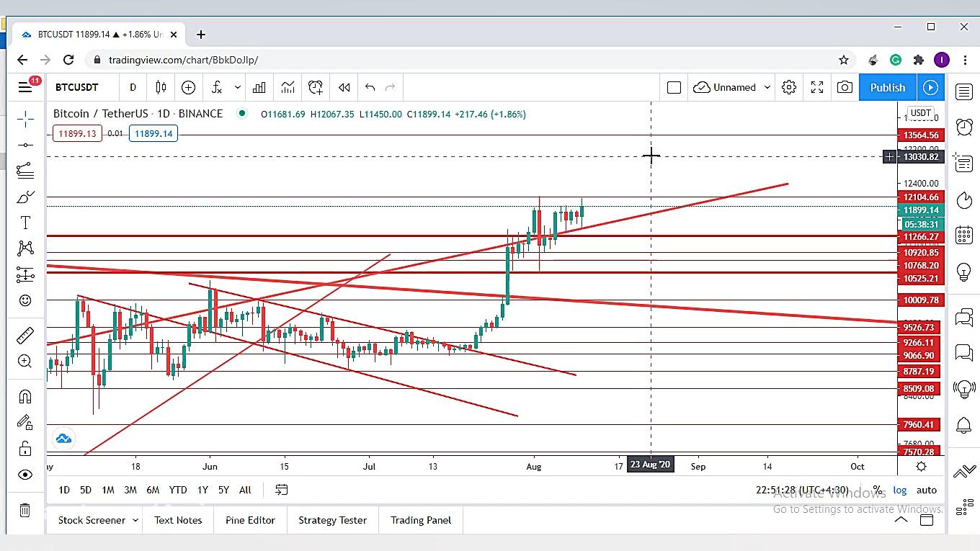Open the calendar panel in right sidebar
This screenshot has height=551, width=980.
coord(964,236)
